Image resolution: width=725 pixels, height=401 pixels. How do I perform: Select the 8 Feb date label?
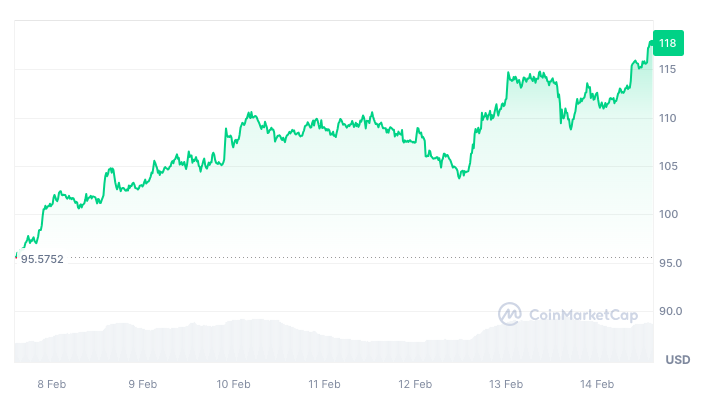click(x=51, y=384)
